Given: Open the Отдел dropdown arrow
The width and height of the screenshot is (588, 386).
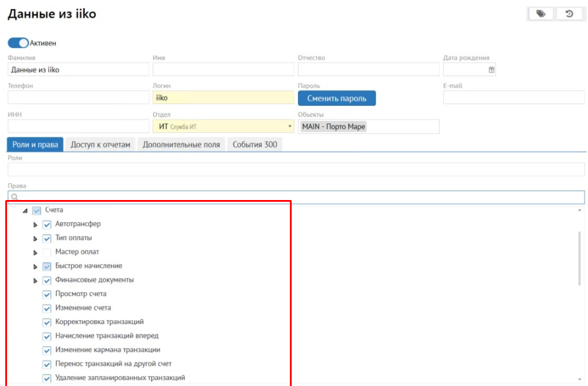Looking at the screenshot, I should 289,126.
